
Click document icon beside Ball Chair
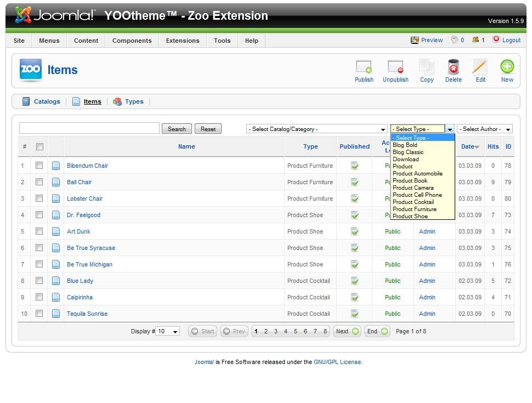point(56,182)
